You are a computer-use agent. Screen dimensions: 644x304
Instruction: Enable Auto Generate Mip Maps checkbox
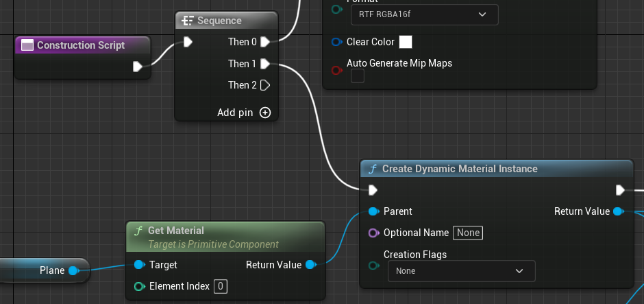[x=358, y=76]
